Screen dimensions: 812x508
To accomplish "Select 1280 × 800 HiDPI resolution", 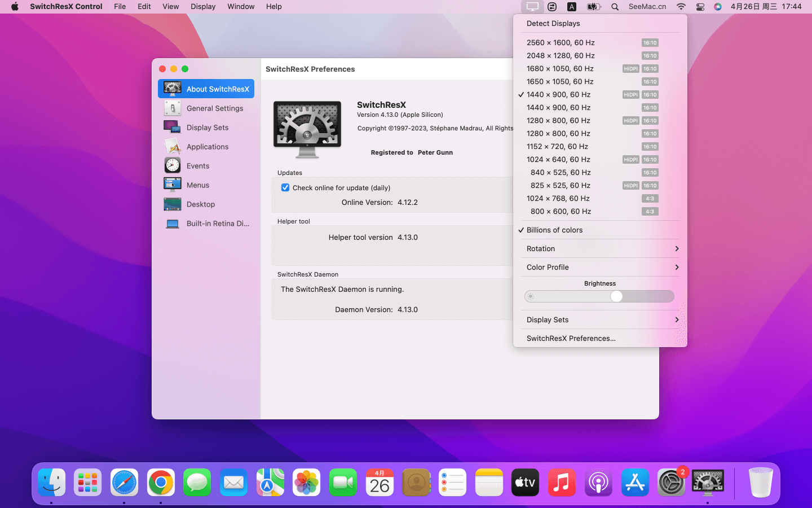I will [600, 120].
